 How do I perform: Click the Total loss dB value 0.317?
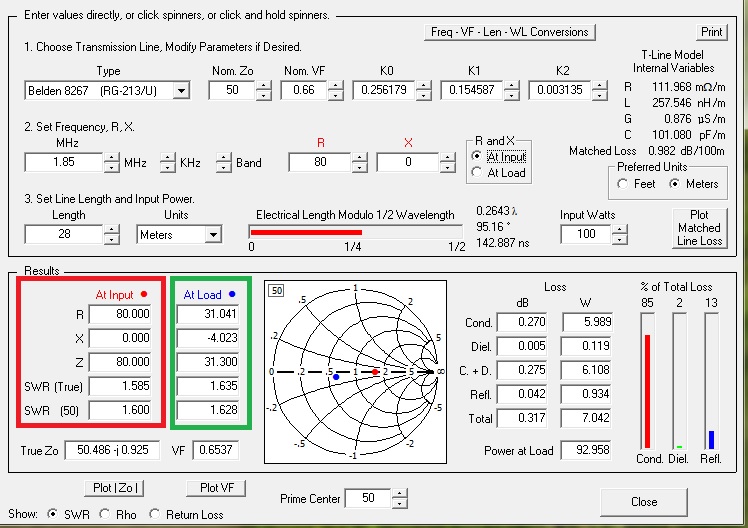coord(522,418)
